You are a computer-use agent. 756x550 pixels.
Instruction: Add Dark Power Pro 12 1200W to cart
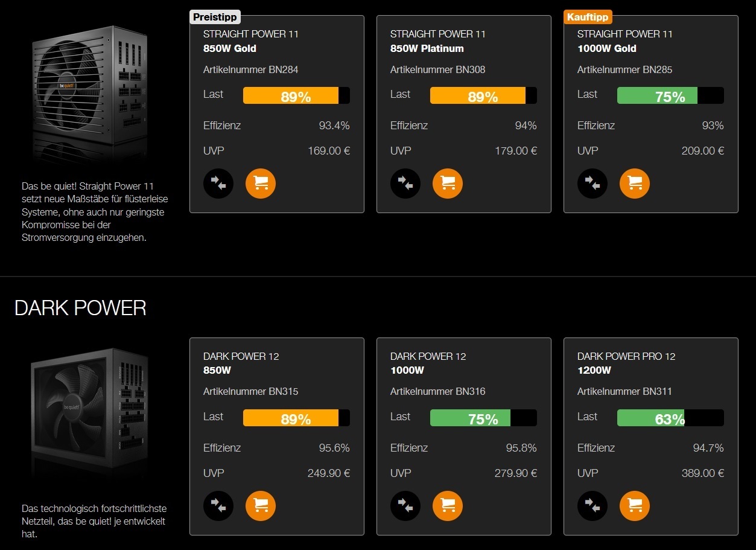point(635,505)
